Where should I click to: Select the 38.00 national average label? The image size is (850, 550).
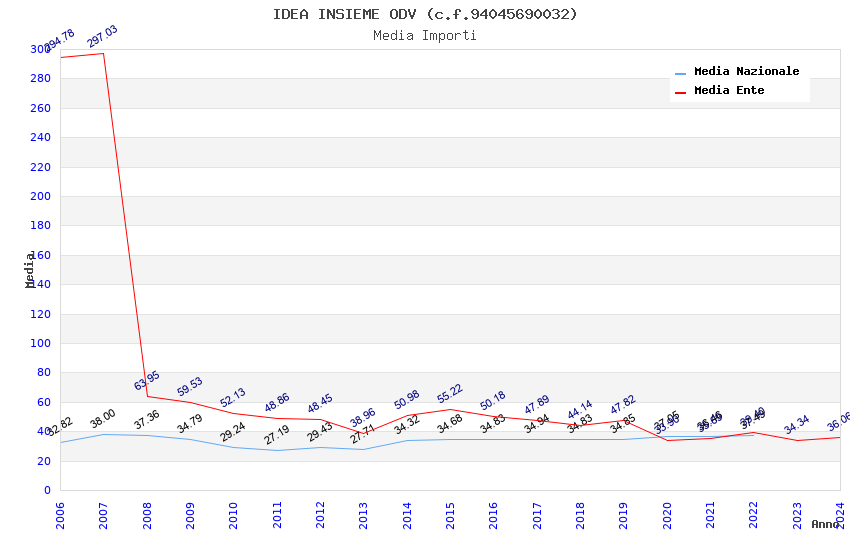point(103,419)
